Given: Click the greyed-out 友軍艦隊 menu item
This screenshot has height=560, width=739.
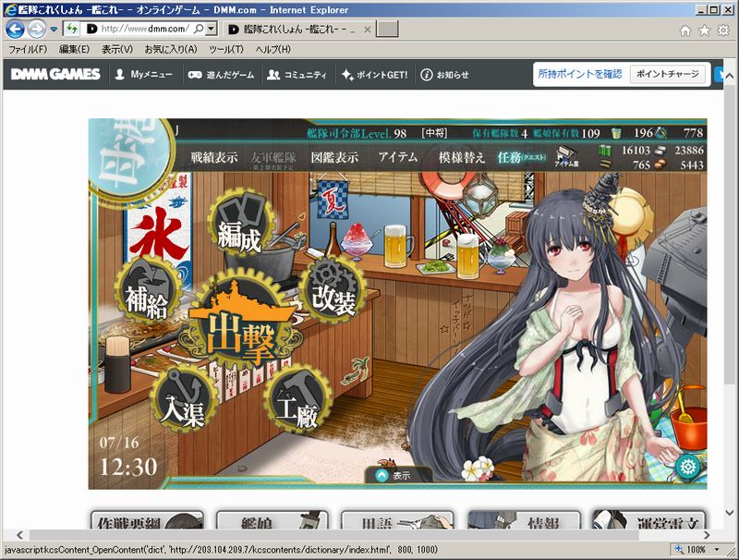Looking at the screenshot, I should pos(273,159).
